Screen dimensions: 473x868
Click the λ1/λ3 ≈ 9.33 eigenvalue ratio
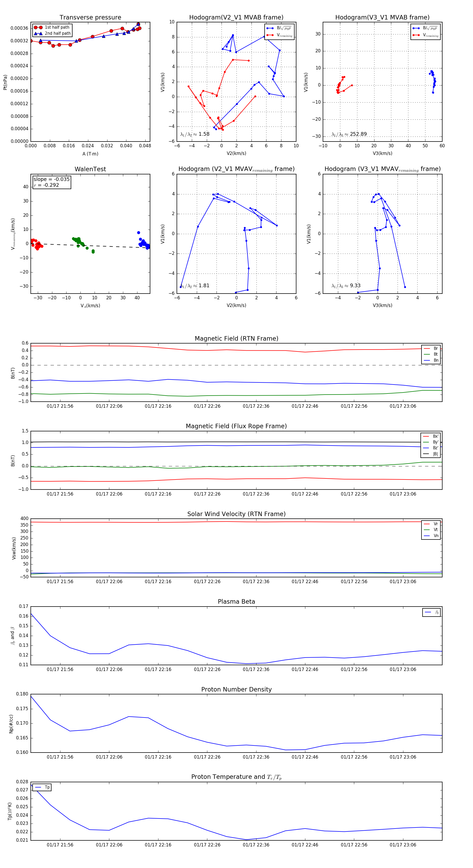tap(346, 286)
